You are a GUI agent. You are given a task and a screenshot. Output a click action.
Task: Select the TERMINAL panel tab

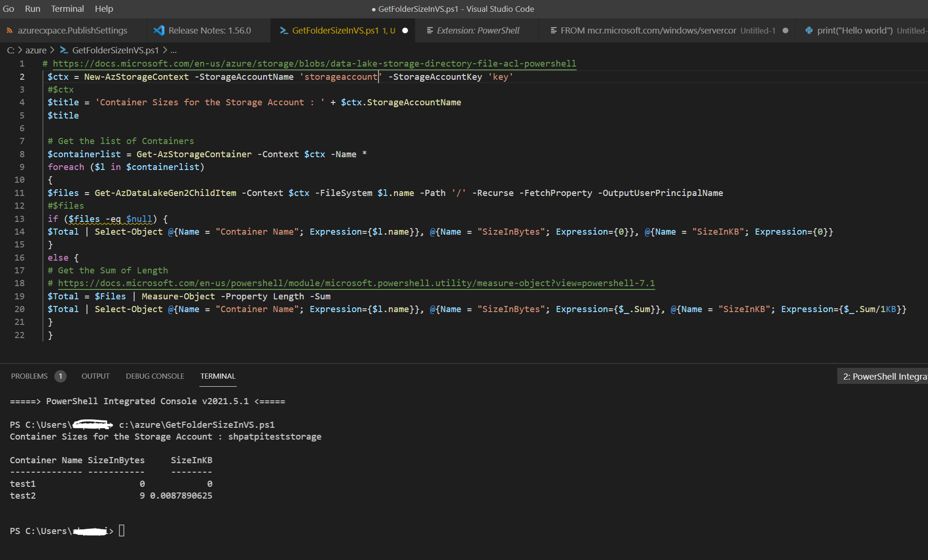[218, 376]
